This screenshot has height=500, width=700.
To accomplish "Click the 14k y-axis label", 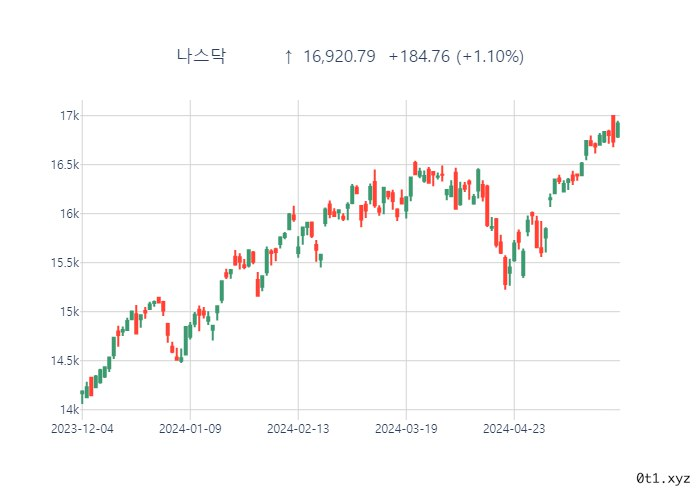I will (x=70, y=409).
